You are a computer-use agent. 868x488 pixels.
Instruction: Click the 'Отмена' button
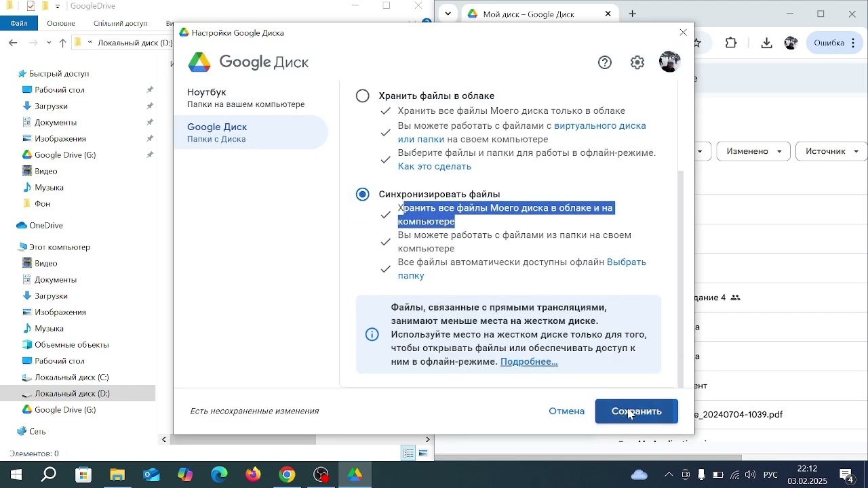pos(567,411)
